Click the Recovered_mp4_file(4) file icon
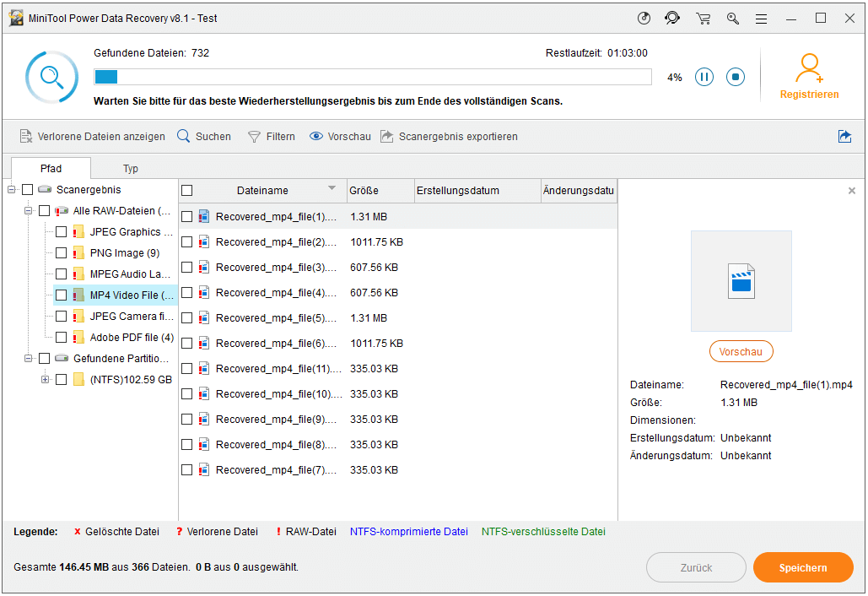 point(204,292)
